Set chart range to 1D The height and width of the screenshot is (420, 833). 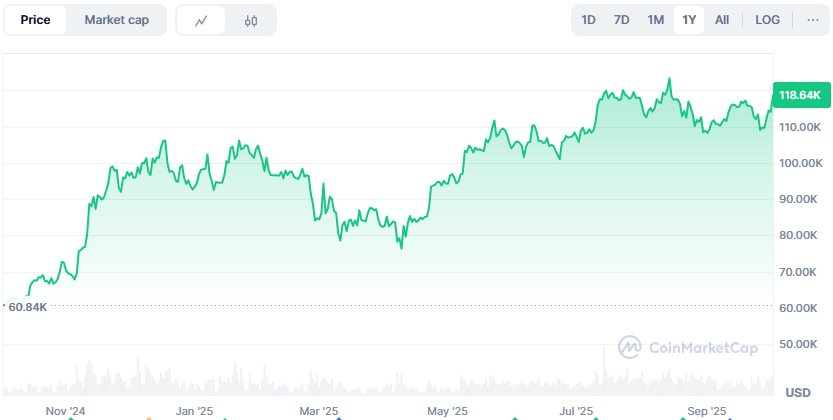tap(589, 20)
